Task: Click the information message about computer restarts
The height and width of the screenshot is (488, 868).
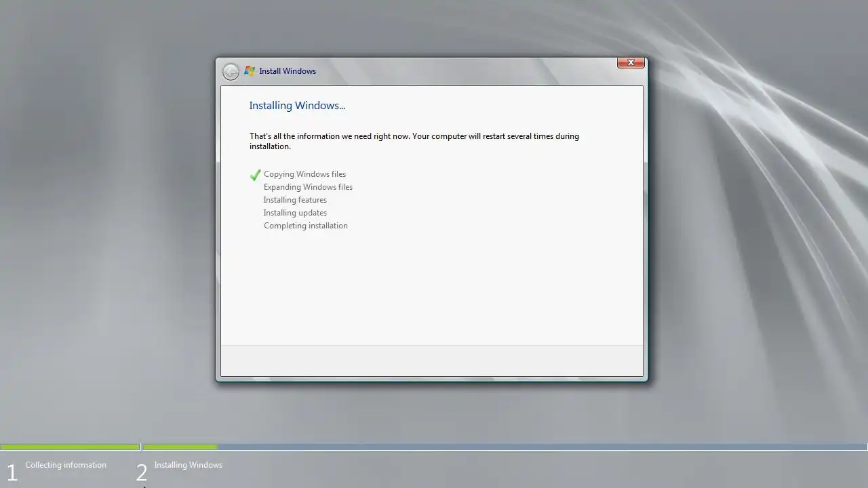Action: (x=414, y=141)
